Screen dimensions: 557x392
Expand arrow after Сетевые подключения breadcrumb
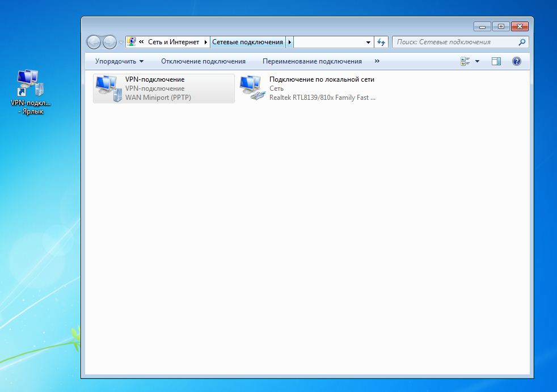290,42
